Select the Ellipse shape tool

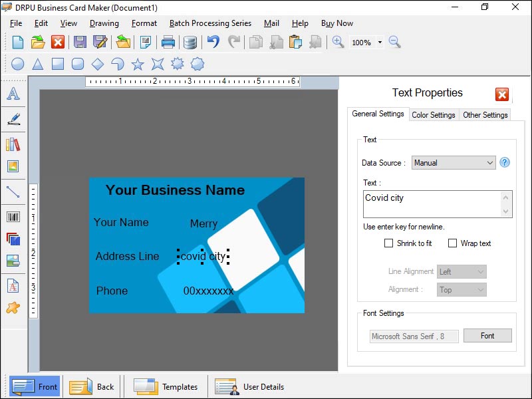19,64
